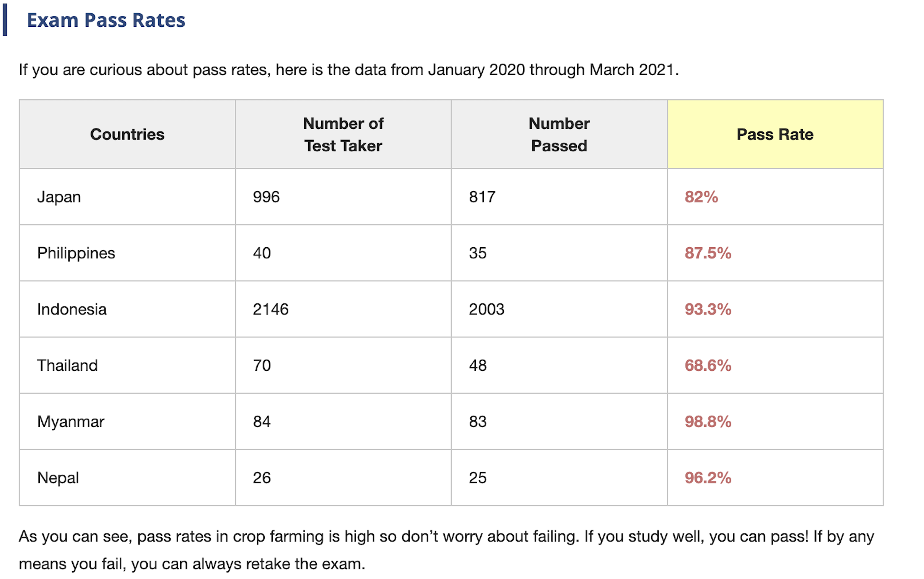Click the 87.5% pass rate value
Screen dimensions: 924x579
click(x=708, y=253)
